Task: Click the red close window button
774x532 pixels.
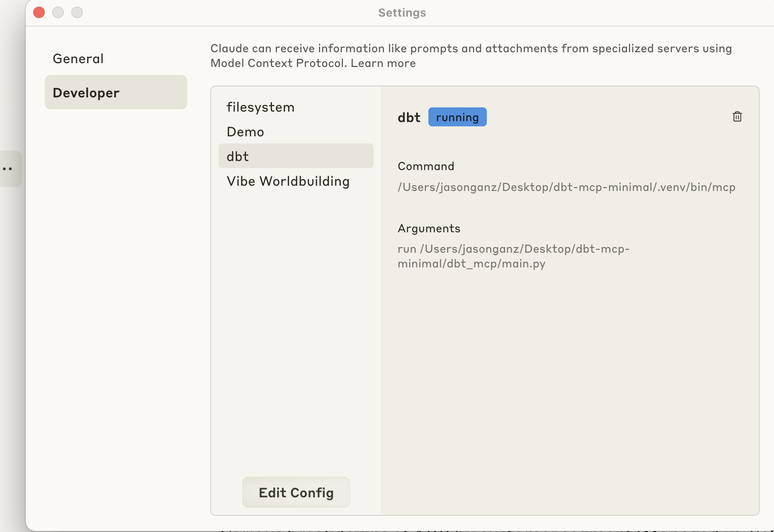Action: pos(39,12)
